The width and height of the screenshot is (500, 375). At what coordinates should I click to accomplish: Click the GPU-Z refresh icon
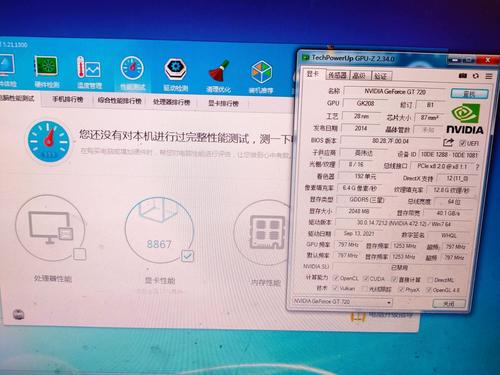(476, 76)
